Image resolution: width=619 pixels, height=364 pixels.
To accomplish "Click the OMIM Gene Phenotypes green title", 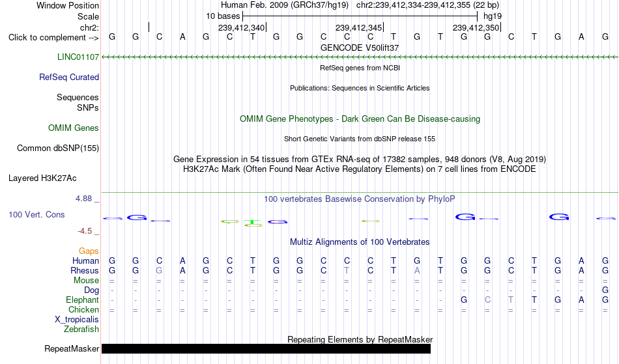I will pyautogui.click(x=360, y=119).
